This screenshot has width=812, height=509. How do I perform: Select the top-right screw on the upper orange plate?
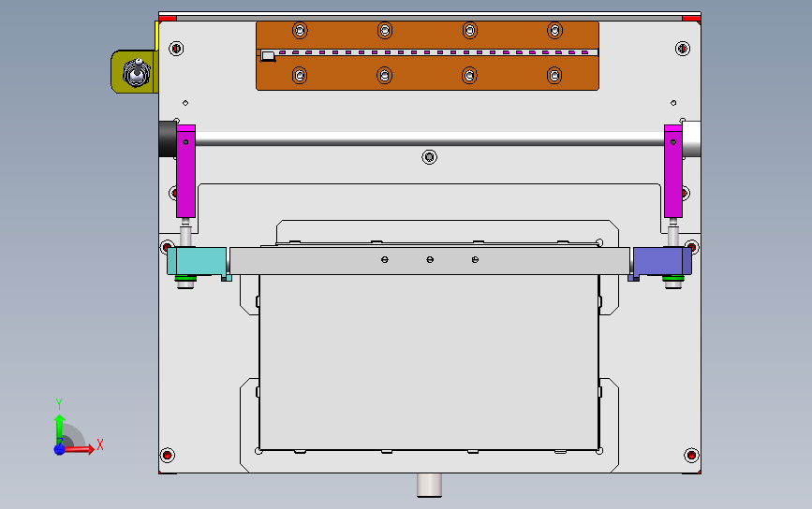coord(554,31)
